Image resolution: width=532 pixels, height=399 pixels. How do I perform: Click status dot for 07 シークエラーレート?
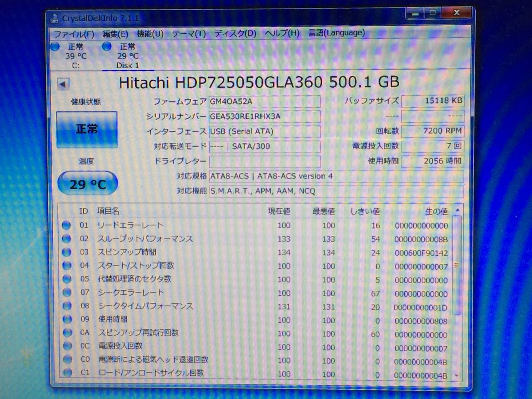click(66, 292)
